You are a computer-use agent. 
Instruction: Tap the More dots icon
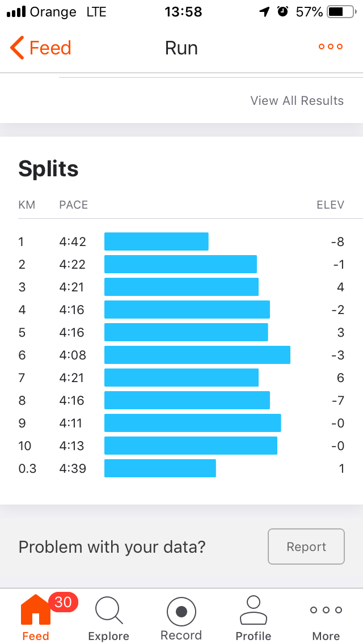[326, 610]
